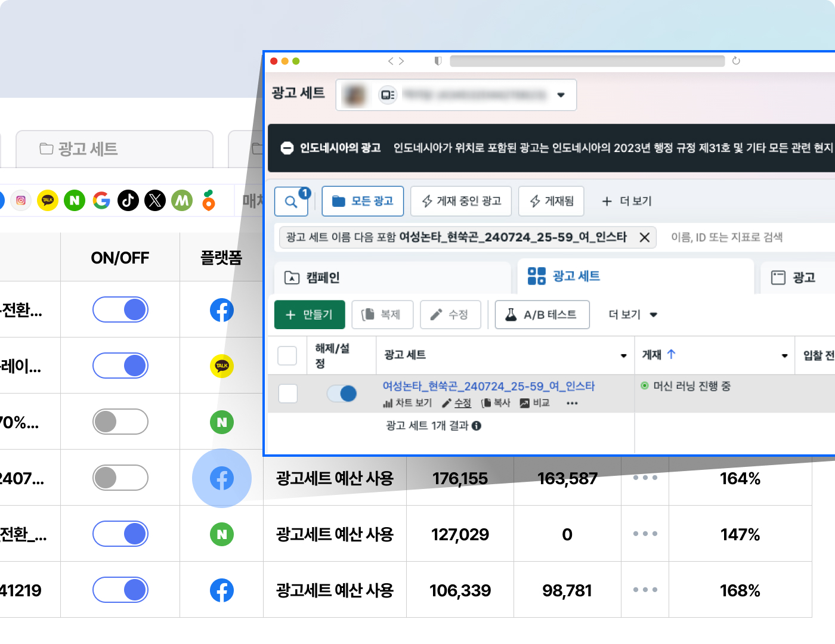
Task: Select the Instagram platform filter icon
Action: point(21,200)
